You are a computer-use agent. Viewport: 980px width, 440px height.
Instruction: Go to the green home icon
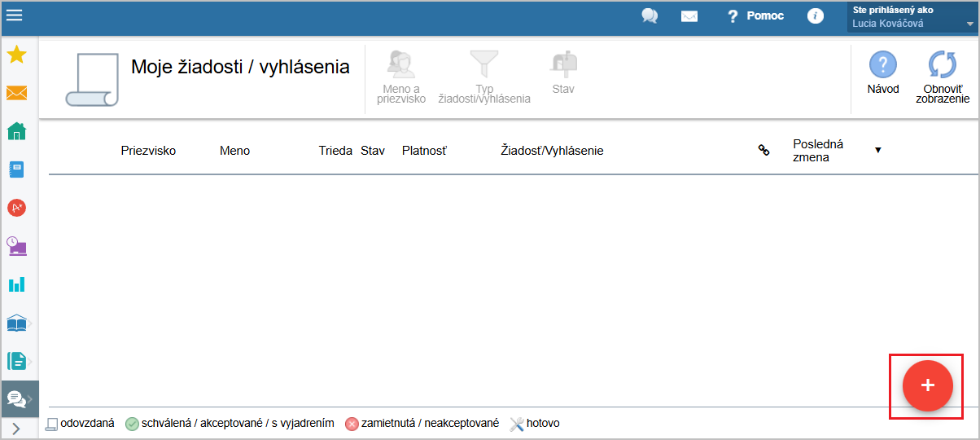pos(16,131)
